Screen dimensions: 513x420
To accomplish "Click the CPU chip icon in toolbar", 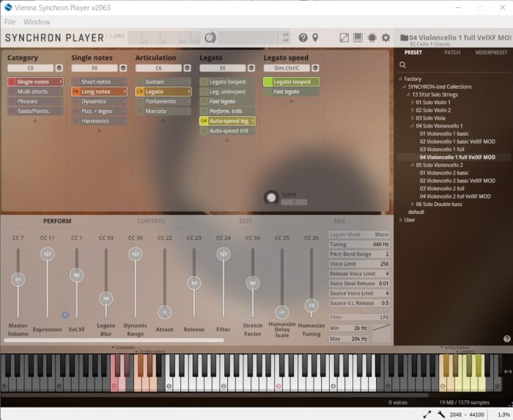I will [372, 37].
